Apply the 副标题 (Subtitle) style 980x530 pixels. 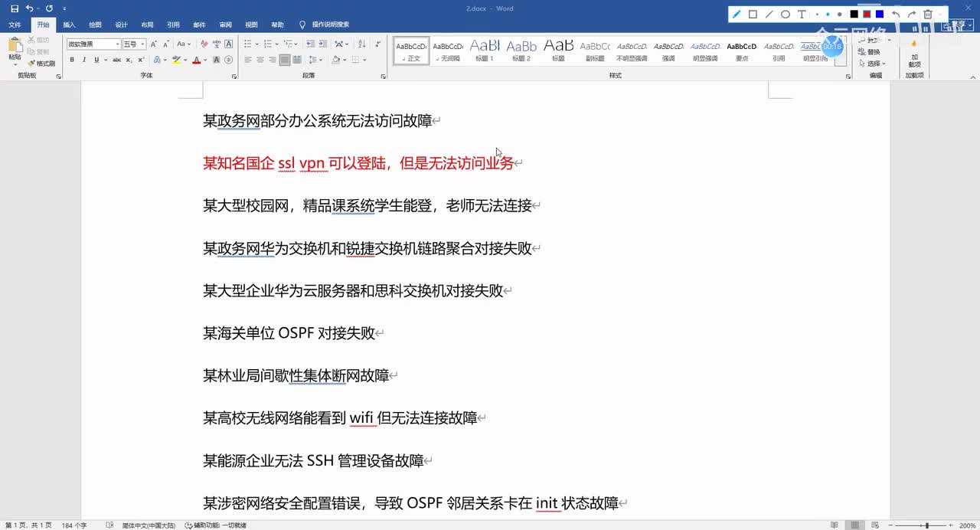[x=595, y=51]
